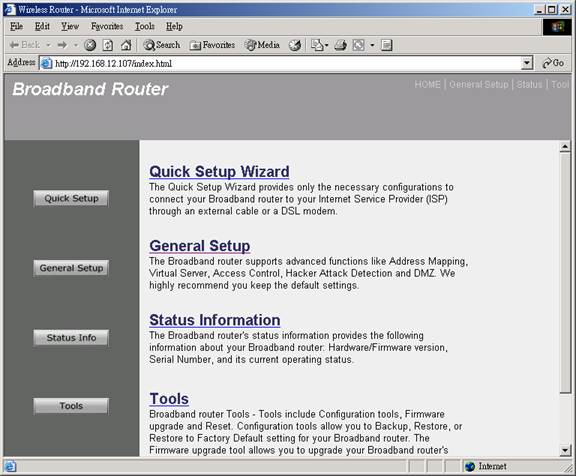Click the page scrollbar down arrow
The image size is (576, 476).
(x=565, y=450)
